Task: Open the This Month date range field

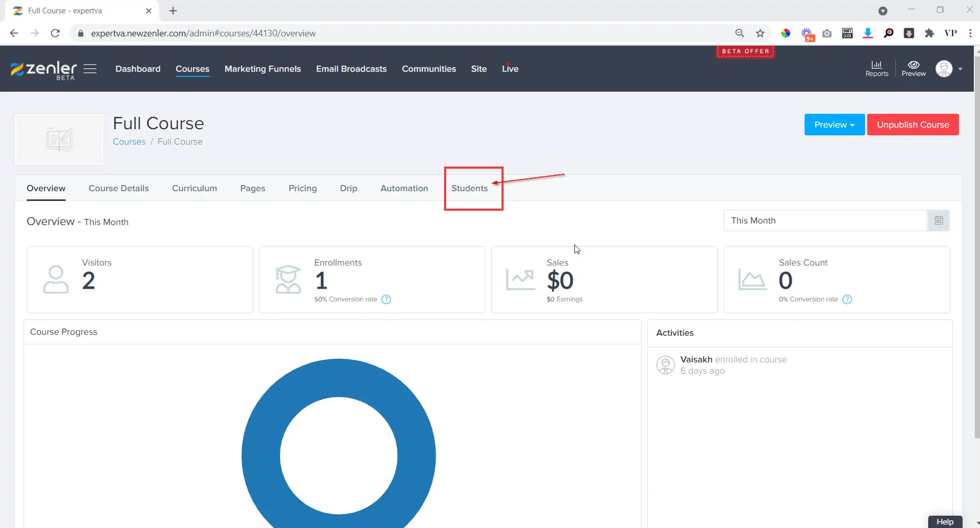Action: [x=825, y=220]
